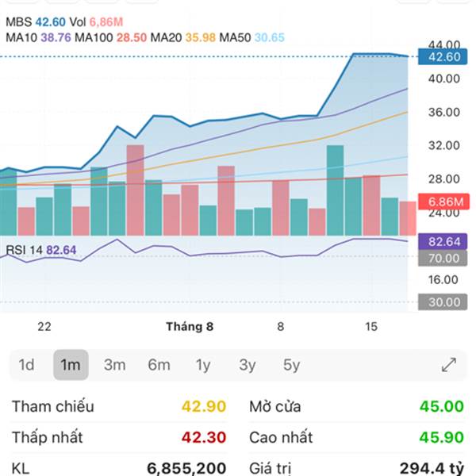Tap the MA10 38.76 legend value
The image size is (476, 476).
(x=39, y=37)
